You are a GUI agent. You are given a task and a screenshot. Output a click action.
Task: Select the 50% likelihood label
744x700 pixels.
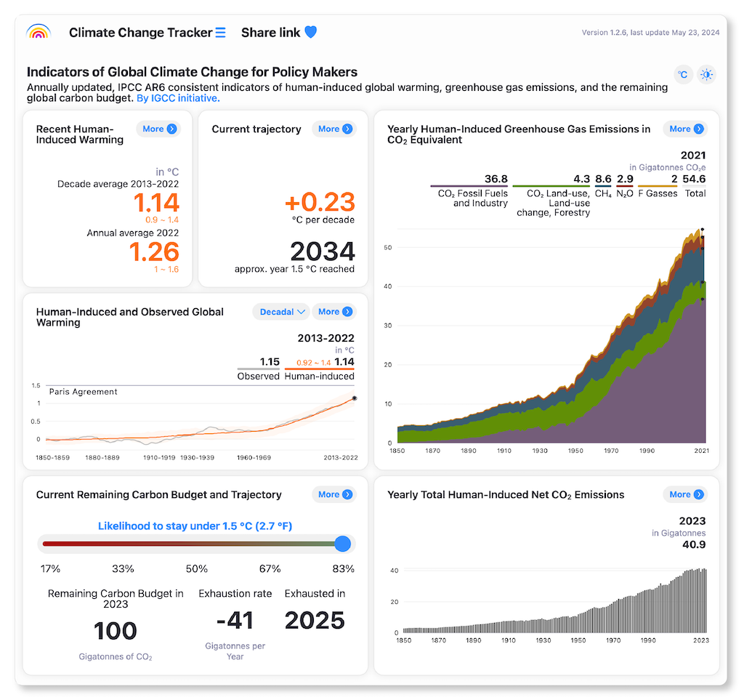click(x=197, y=568)
